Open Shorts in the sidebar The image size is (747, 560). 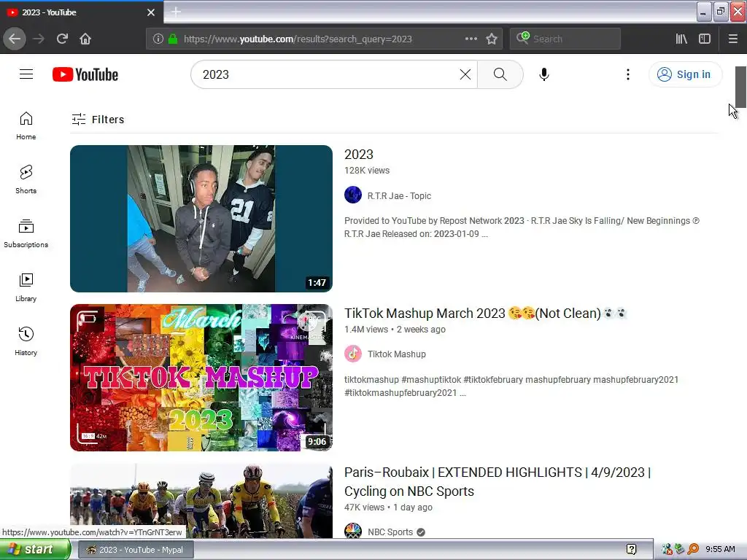(x=26, y=179)
